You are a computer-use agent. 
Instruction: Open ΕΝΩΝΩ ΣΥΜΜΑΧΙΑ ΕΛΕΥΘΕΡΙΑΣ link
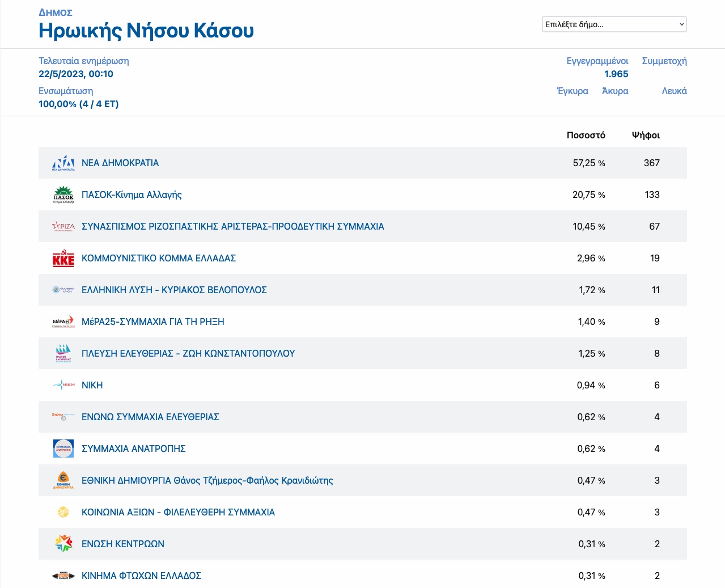point(150,417)
